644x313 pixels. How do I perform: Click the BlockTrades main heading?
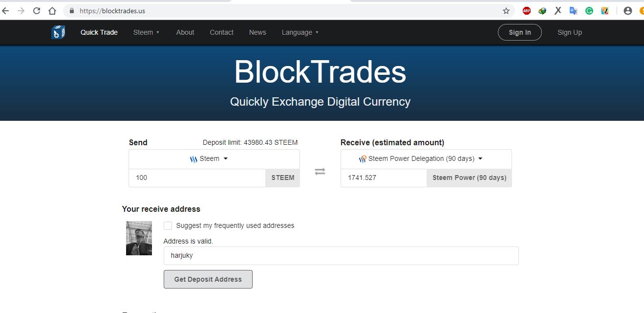coord(320,72)
